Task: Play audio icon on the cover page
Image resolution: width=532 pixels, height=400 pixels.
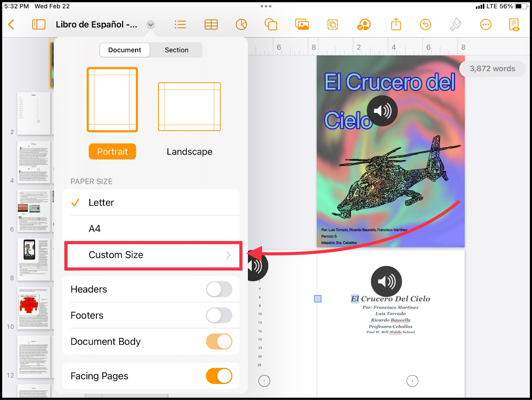Action: [x=382, y=111]
